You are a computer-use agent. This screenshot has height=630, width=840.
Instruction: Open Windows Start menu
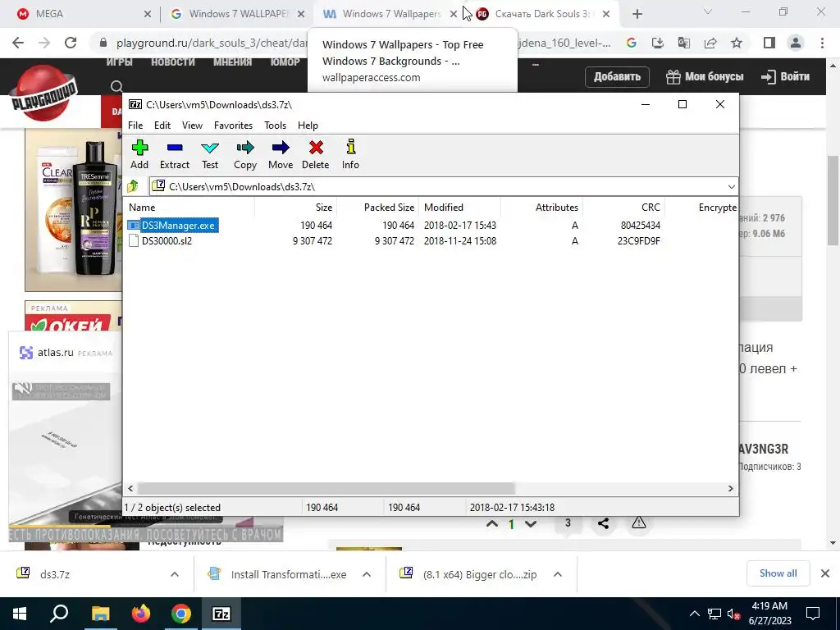pyautogui.click(x=20, y=614)
